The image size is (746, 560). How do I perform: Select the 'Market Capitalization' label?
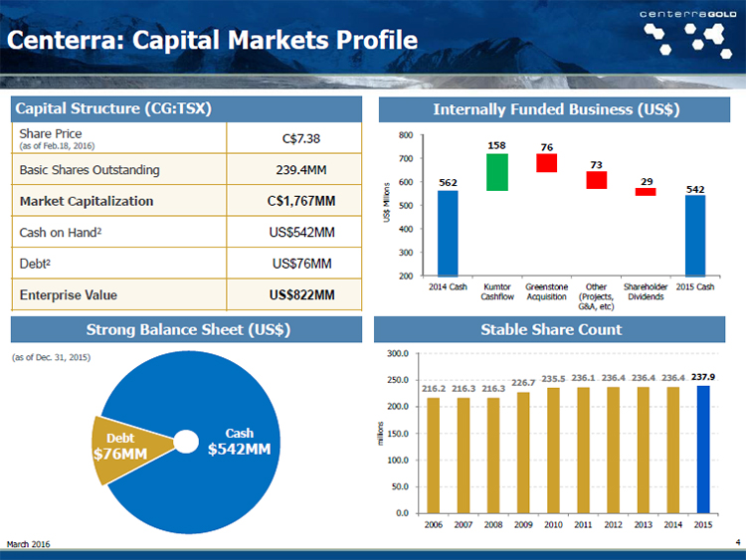[x=87, y=201]
